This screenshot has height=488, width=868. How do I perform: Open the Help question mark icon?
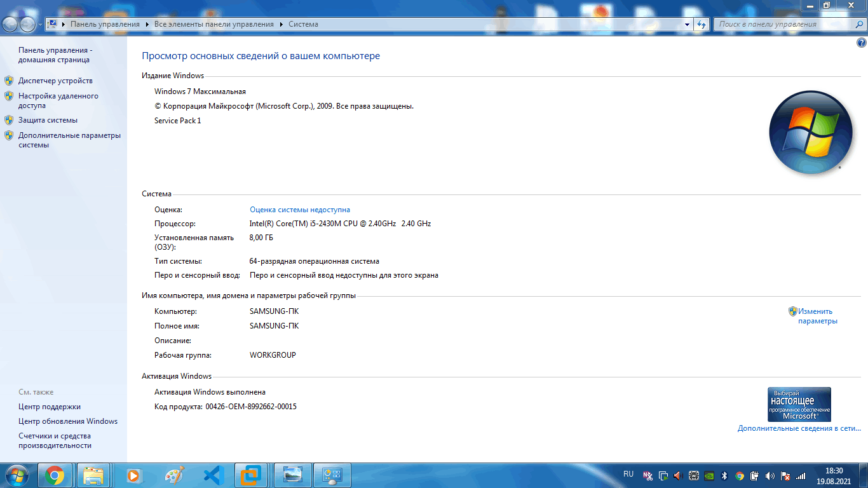(x=862, y=43)
